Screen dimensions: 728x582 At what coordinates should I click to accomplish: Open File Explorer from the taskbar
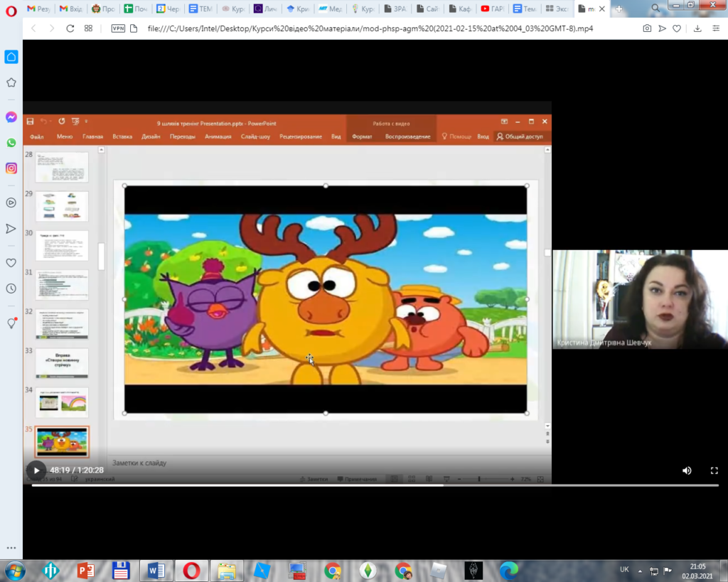point(227,571)
